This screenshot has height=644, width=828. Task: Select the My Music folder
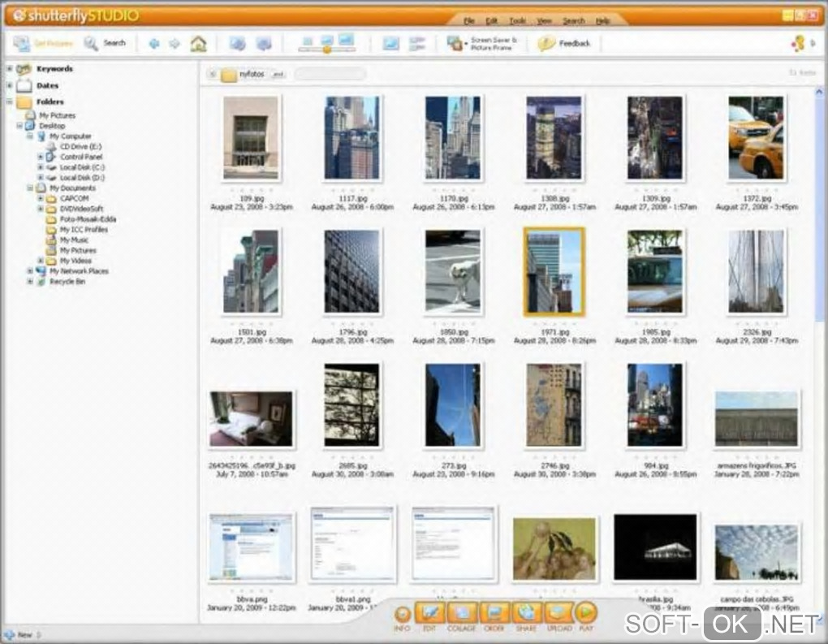(x=74, y=240)
